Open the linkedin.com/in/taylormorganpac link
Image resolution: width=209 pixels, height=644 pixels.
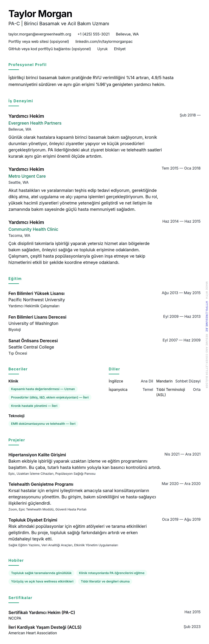104,42
